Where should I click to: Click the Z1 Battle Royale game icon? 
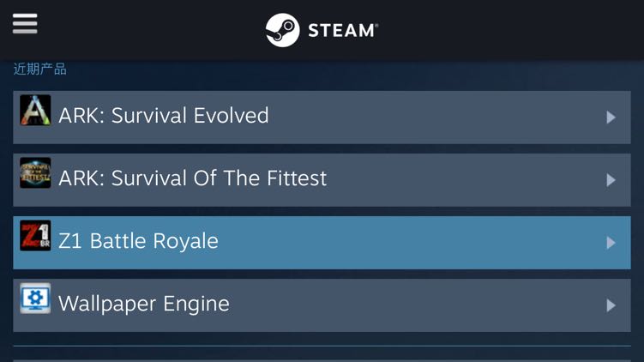[35, 236]
